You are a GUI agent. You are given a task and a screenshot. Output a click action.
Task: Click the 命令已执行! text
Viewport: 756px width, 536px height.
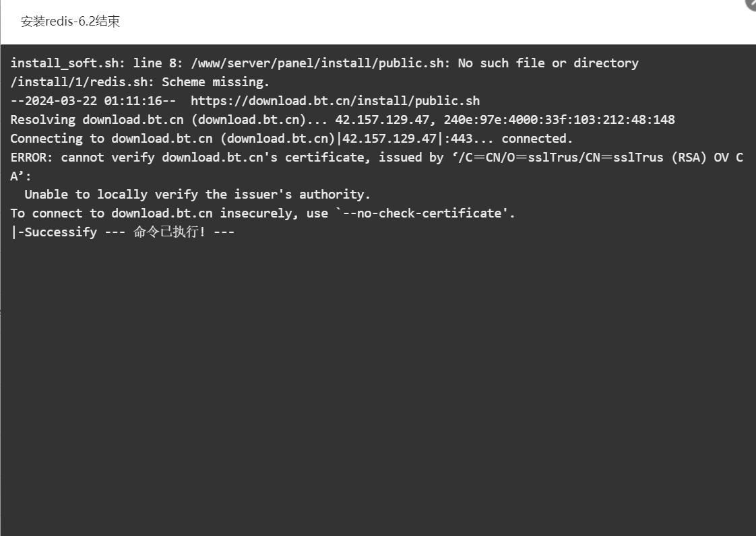click(169, 232)
